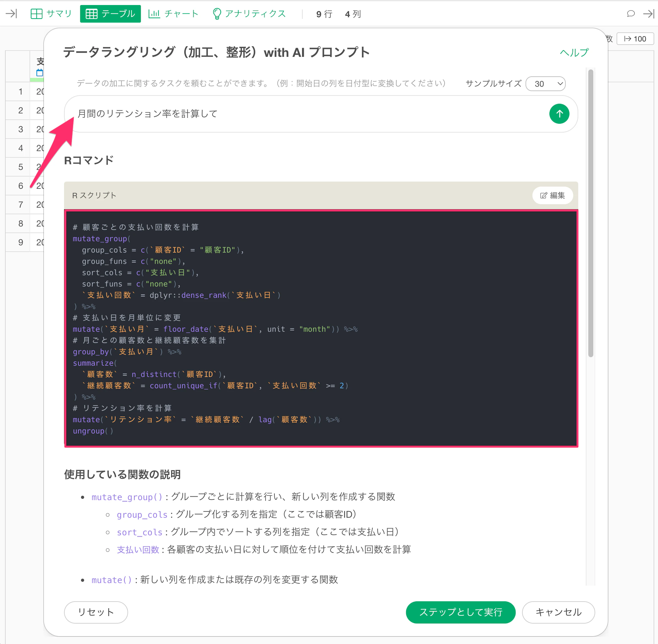
Task: Click the dialog's vertical scrollbar
Action: pos(591,213)
